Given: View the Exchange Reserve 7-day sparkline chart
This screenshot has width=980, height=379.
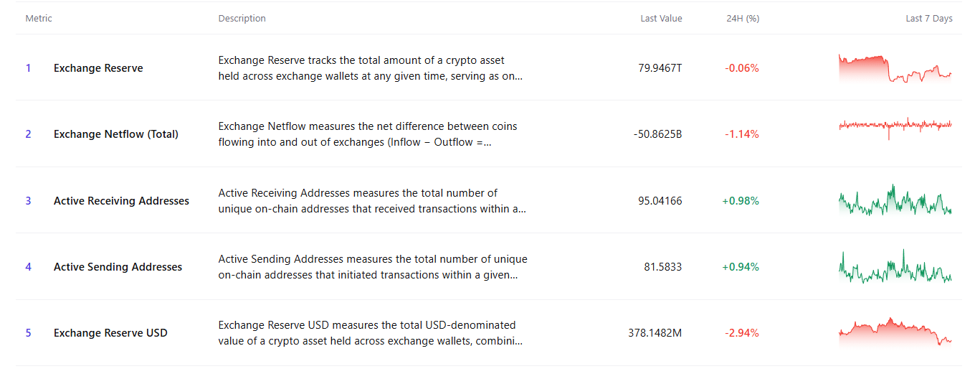Looking at the screenshot, I should [895, 68].
